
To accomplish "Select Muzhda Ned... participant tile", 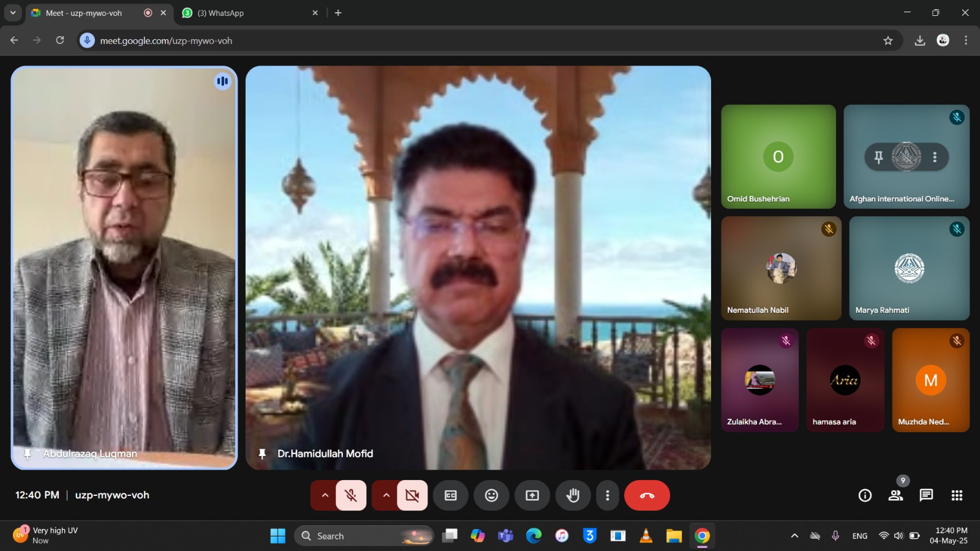I will click(930, 380).
